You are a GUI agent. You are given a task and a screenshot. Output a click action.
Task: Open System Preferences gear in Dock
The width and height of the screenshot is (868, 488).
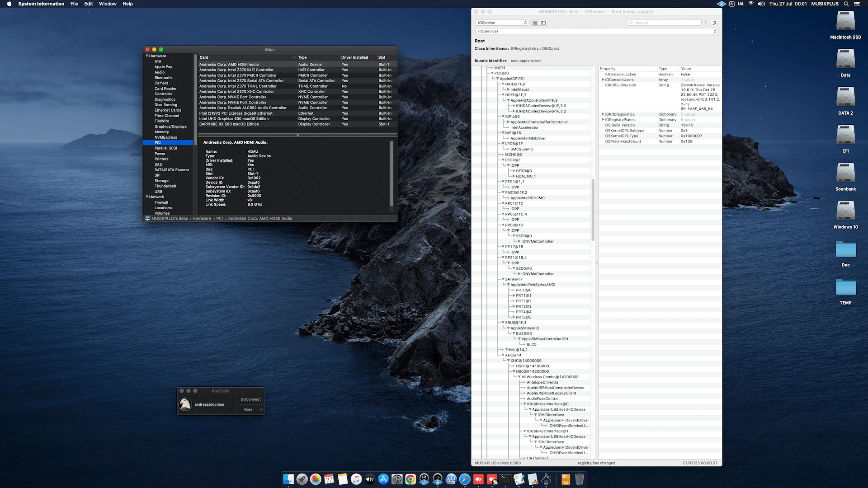tap(397, 479)
